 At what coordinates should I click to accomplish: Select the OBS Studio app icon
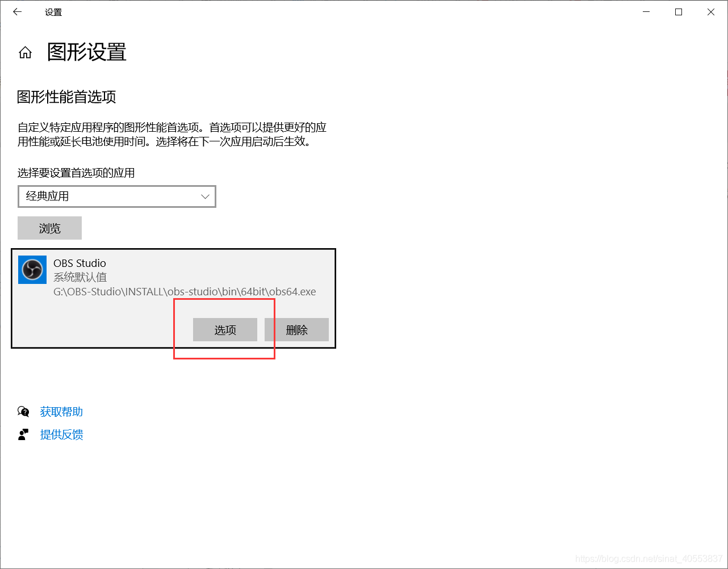(x=32, y=269)
